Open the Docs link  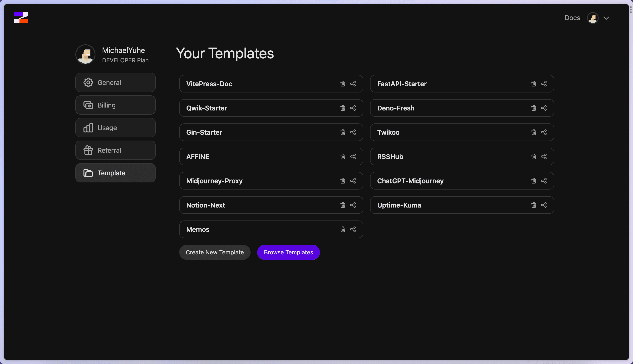click(572, 18)
